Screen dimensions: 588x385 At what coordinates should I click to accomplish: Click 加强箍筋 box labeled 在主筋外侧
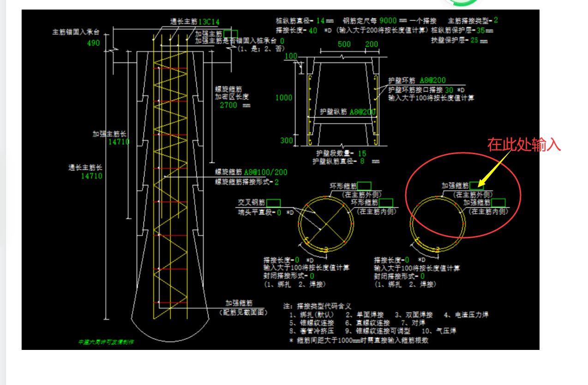click(x=477, y=186)
